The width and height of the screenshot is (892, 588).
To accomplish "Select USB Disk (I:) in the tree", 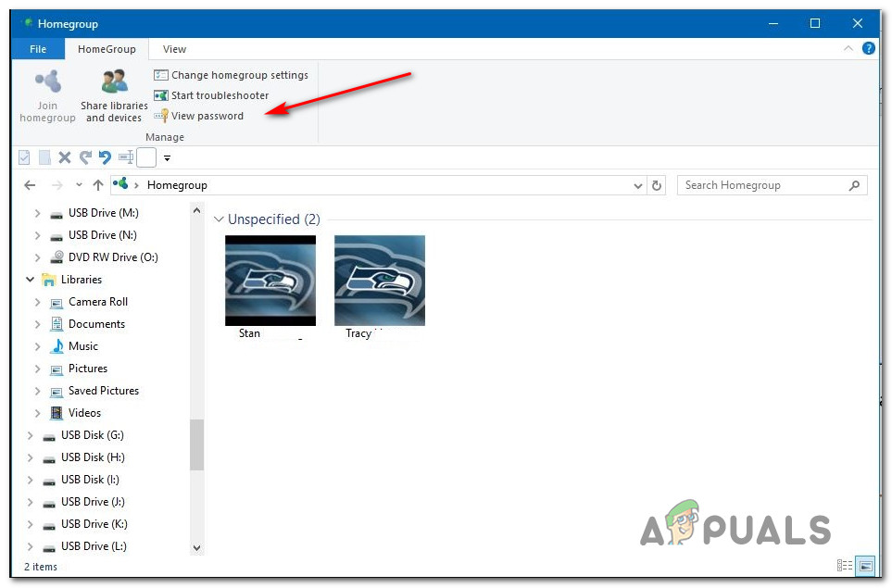I will [x=90, y=480].
